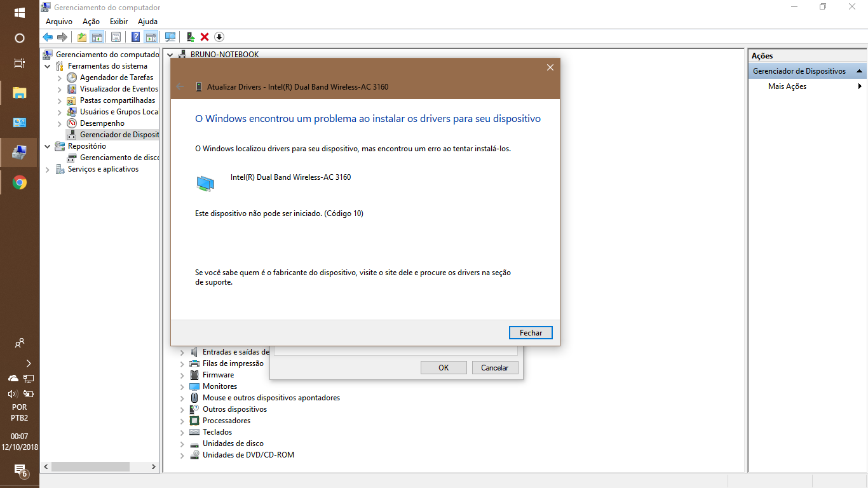Click the Gerenciamento de disco icon
Screen dimensions: 868x488
pos(72,158)
